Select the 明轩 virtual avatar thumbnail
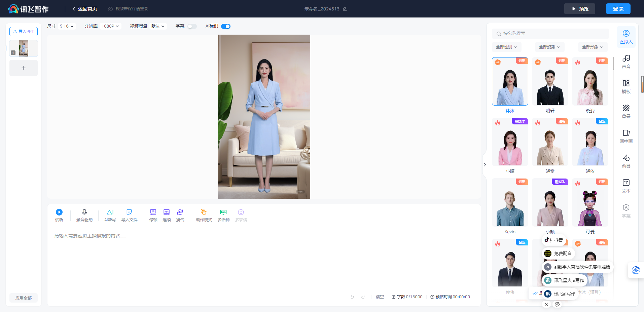This screenshot has height=312, width=644. click(550, 81)
